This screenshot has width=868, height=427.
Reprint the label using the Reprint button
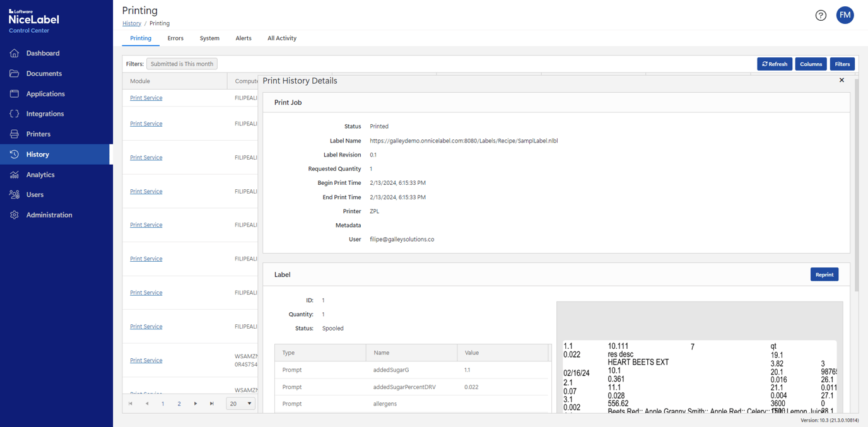click(x=824, y=274)
